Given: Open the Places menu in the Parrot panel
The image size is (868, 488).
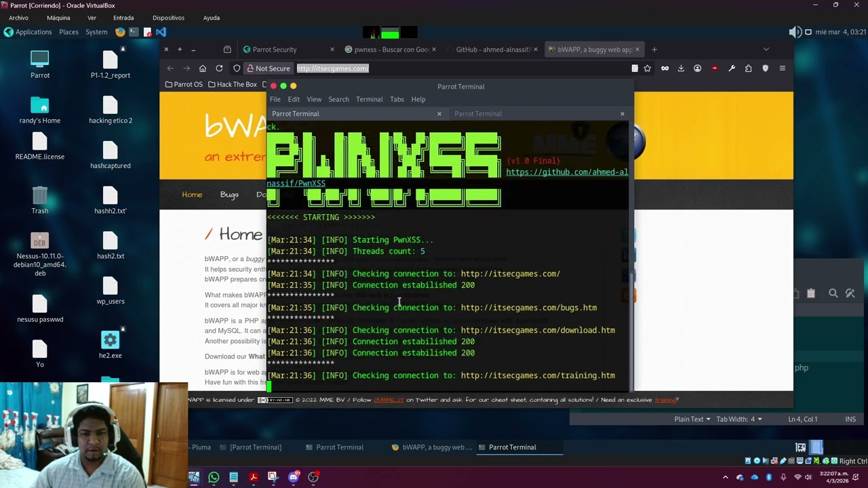Looking at the screenshot, I should point(68,32).
